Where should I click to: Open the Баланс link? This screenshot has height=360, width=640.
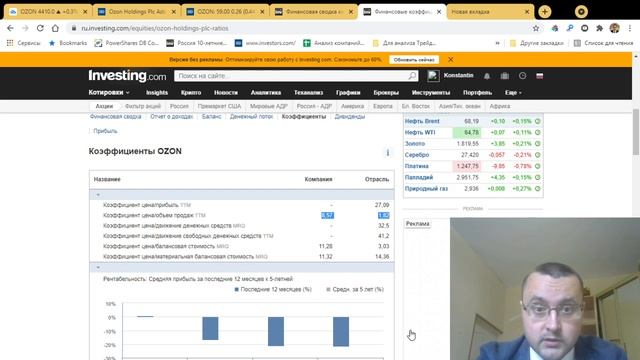click(x=211, y=117)
